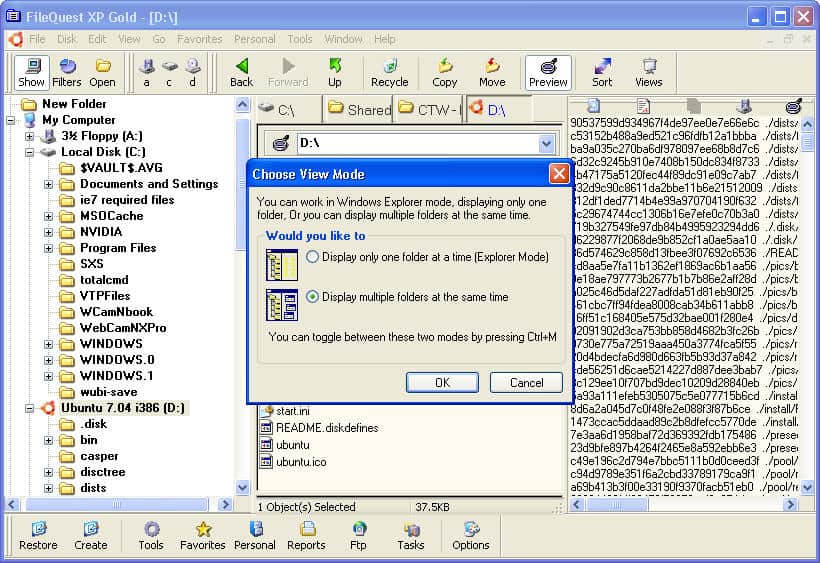Click the Options icon in bottom bar
Image resolution: width=820 pixels, height=563 pixels.
point(471,535)
